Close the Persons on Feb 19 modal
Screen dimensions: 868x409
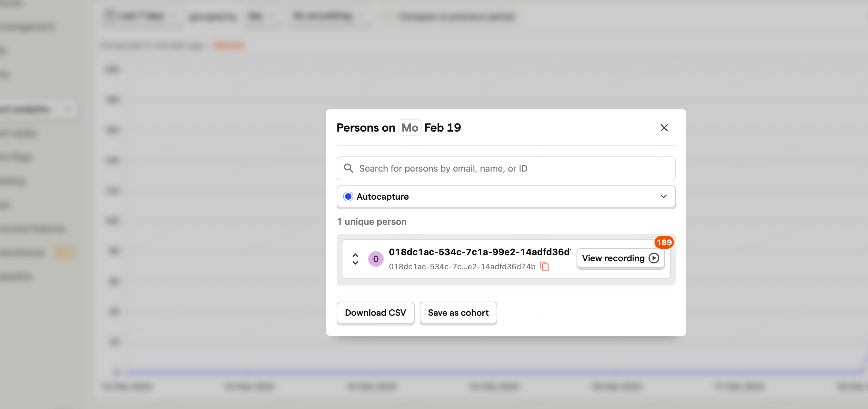664,128
